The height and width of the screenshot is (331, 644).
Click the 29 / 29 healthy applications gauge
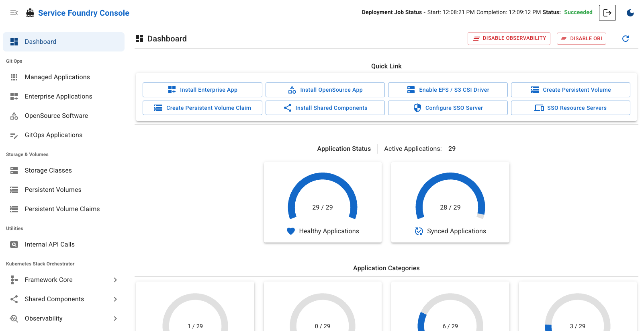322,197
